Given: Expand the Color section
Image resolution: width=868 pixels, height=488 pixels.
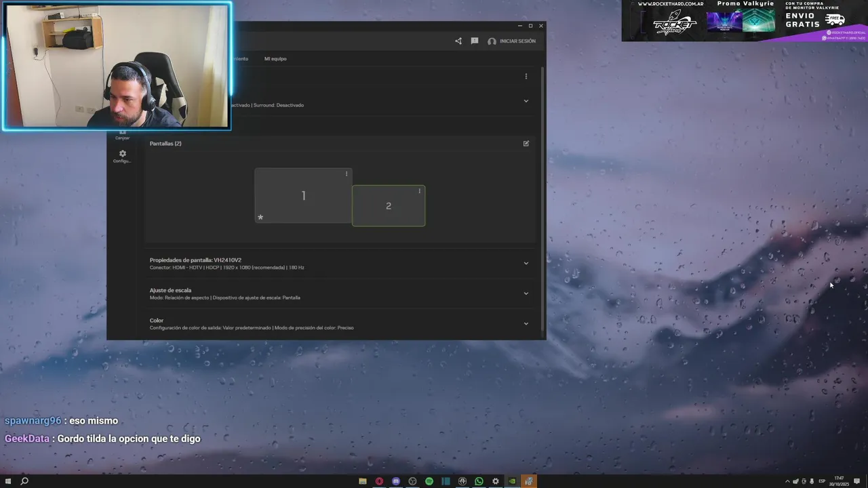Looking at the screenshot, I should click(526, 323).
